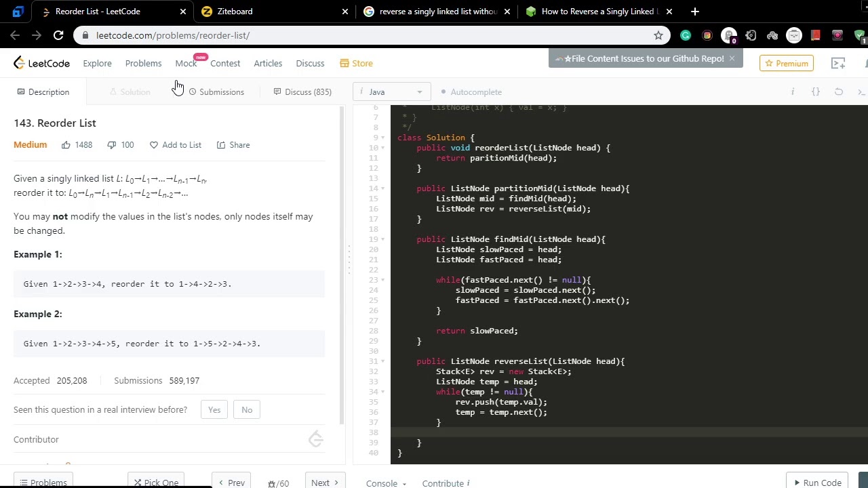Switch to the Ziteboard browser tab
This screenshot has height=488, width=868.
pyautogui.click(x=275, y=12)
